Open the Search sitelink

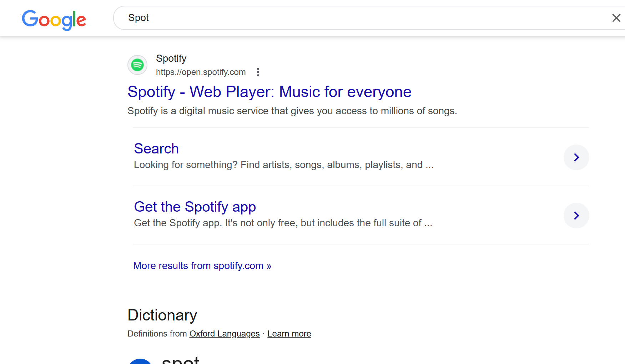click(156, 149)
